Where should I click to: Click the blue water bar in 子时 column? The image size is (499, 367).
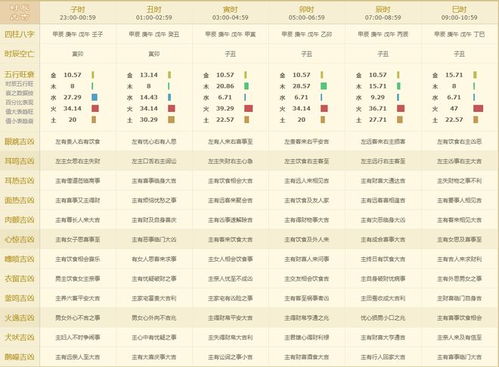pos(95,97)
